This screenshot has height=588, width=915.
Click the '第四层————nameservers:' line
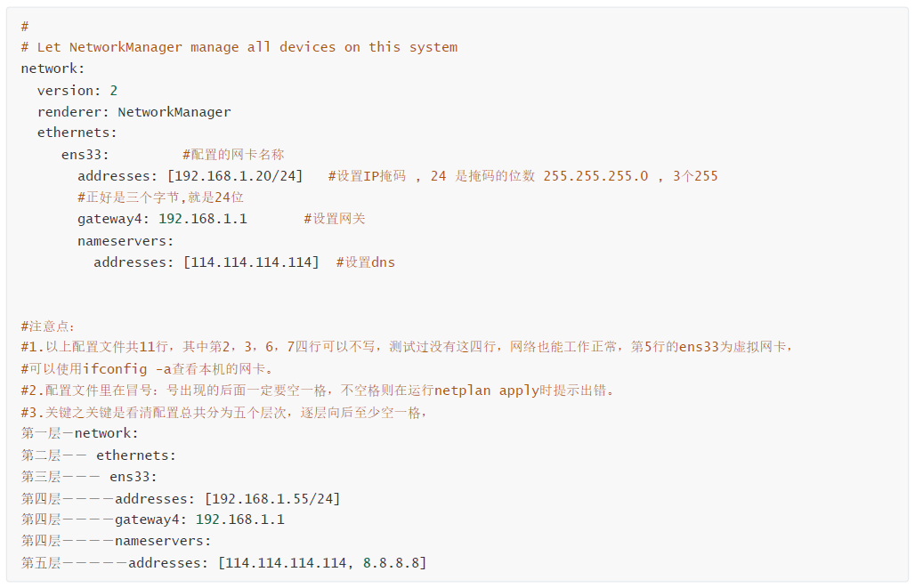coord(116,542)
